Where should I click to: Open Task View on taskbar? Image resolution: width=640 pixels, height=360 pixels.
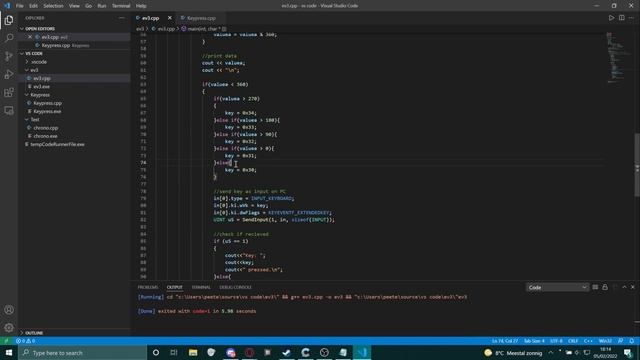coord(174,353)
